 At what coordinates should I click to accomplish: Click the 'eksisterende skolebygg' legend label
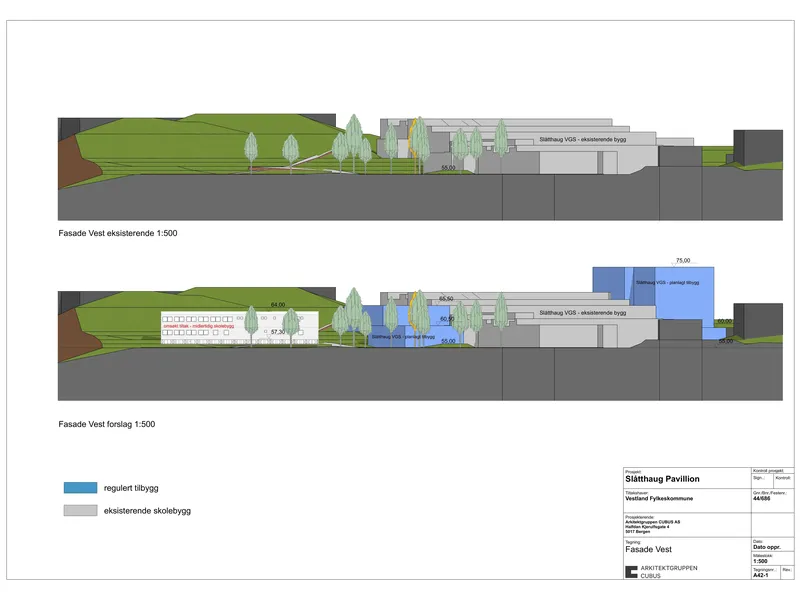(147, 511)
